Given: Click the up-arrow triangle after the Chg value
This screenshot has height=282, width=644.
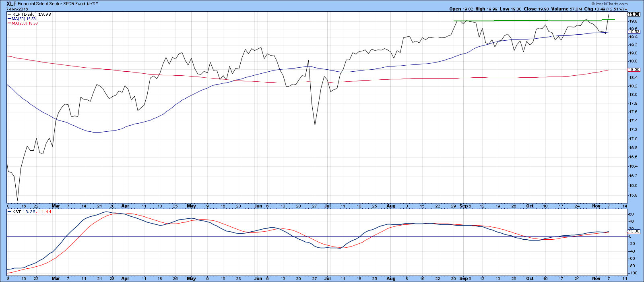Looking at the screenshot, I should pyautogui.click(x=625, y=9).
